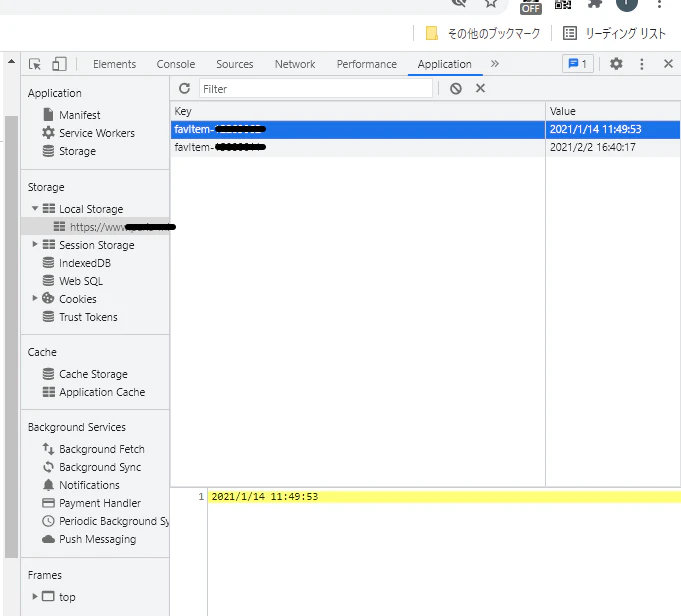
Task: Open Trust Tokens item
Action: coord(88,317)
